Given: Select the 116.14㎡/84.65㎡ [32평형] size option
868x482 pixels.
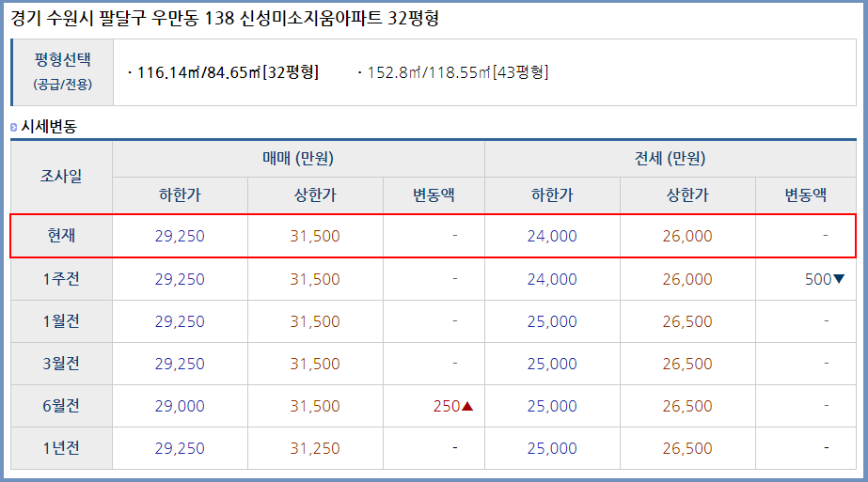Looking at the screenshot, I should tap(228, 72).
